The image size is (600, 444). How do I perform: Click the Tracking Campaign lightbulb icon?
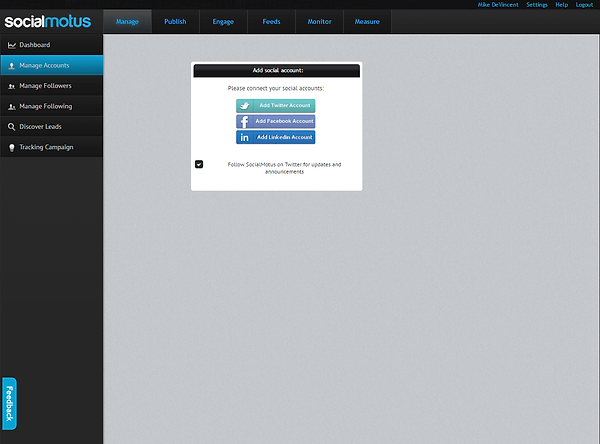[12, 147]
